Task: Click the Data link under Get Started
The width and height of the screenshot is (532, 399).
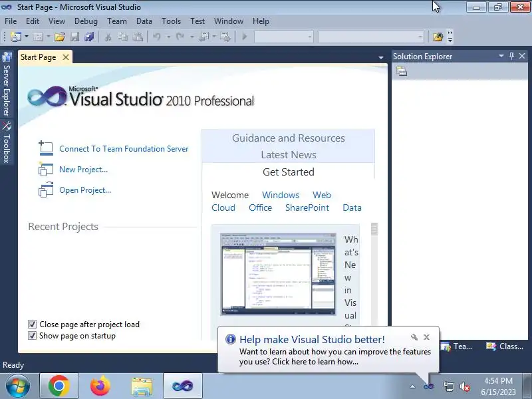Action: click(x=352, y=207)
